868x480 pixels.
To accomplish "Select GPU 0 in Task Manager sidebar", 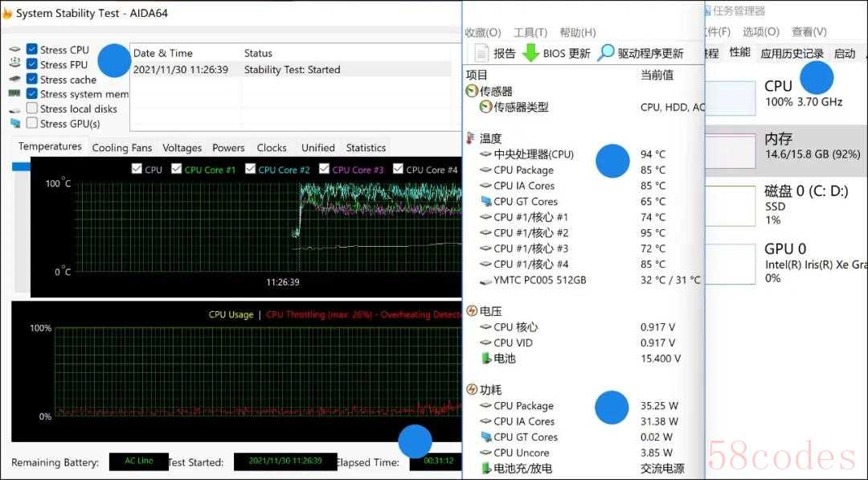I will (x=787, y=262).
